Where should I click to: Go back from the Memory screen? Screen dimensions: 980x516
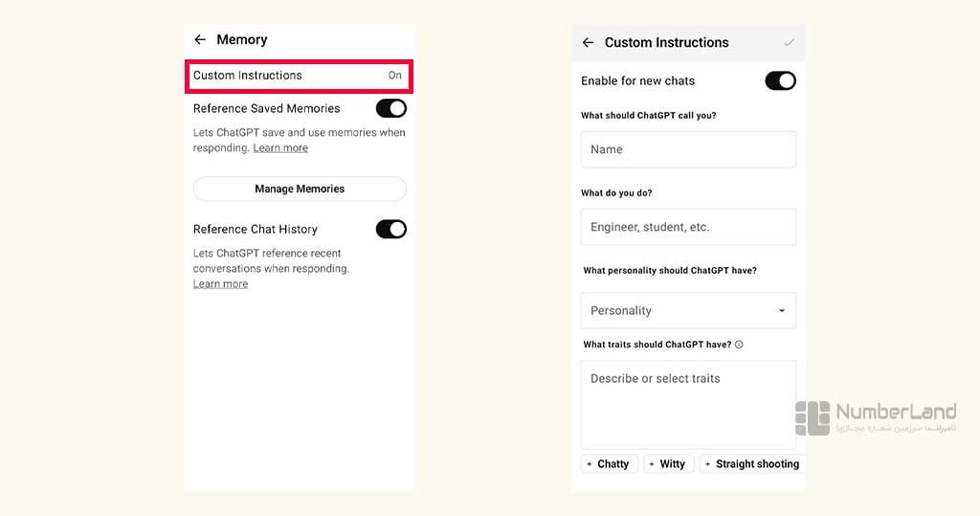point(200,39)
